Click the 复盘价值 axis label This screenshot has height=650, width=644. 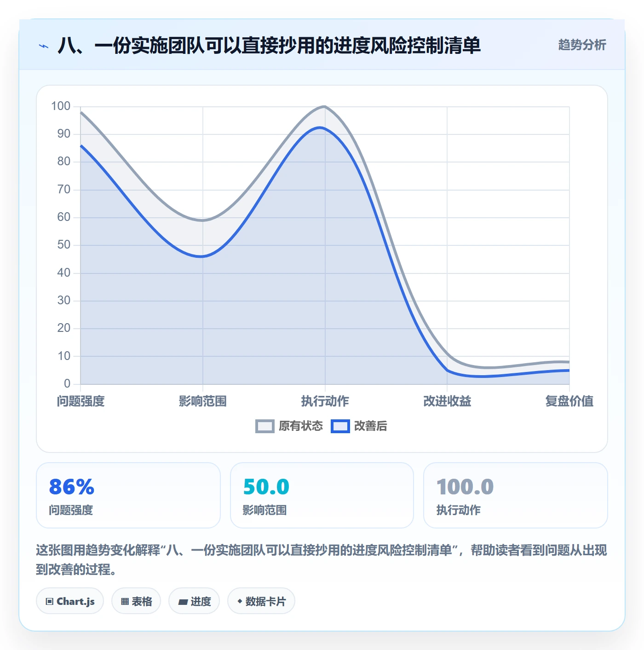tap(569, 401)
